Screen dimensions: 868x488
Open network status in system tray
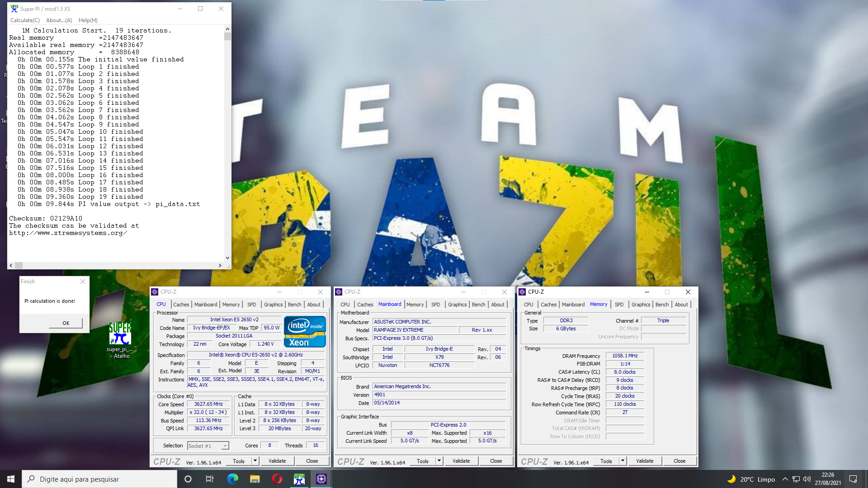(x=796, y=479)
